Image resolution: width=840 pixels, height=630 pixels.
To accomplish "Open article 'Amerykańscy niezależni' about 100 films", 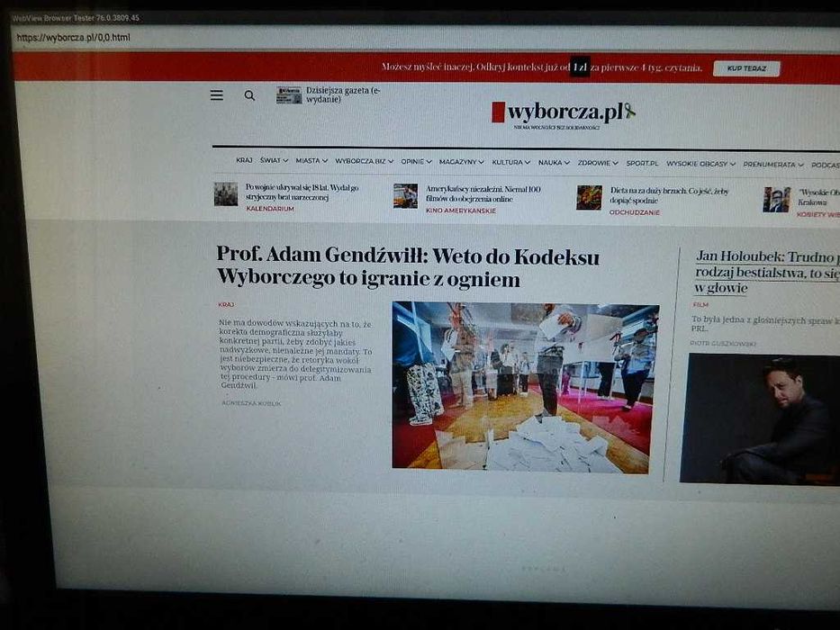I will (x=483, y=193).
